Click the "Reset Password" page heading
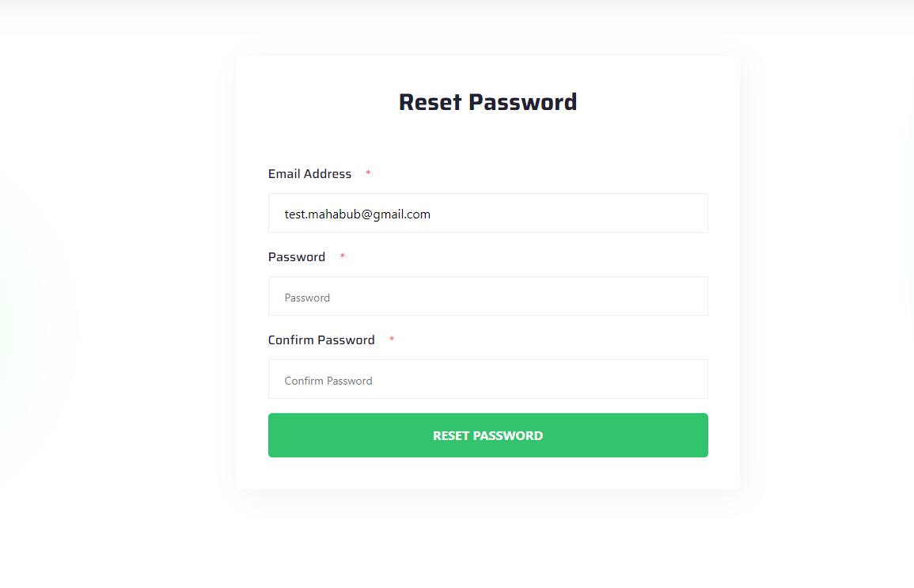 click(488, 102)
